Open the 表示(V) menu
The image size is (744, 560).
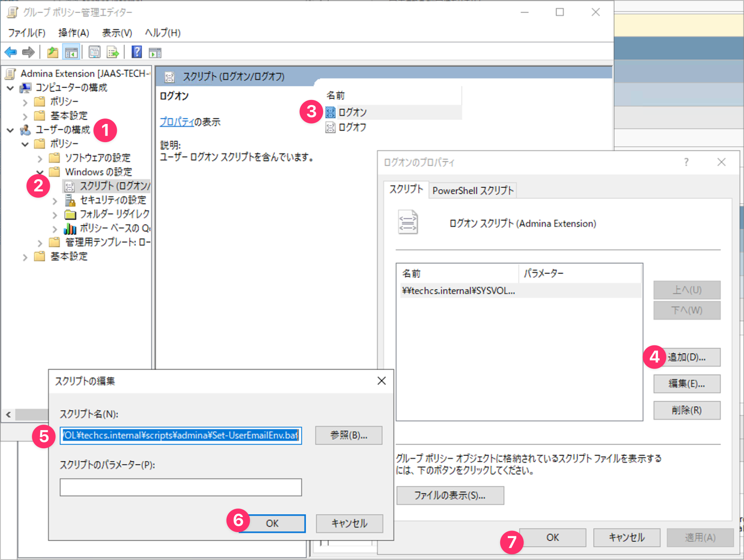(x=117, y=33)
